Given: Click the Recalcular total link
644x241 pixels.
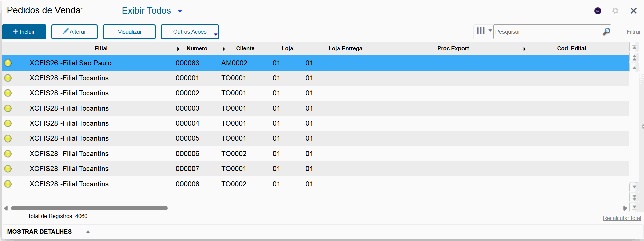Looking at the screenshot, I should (622, 218).
